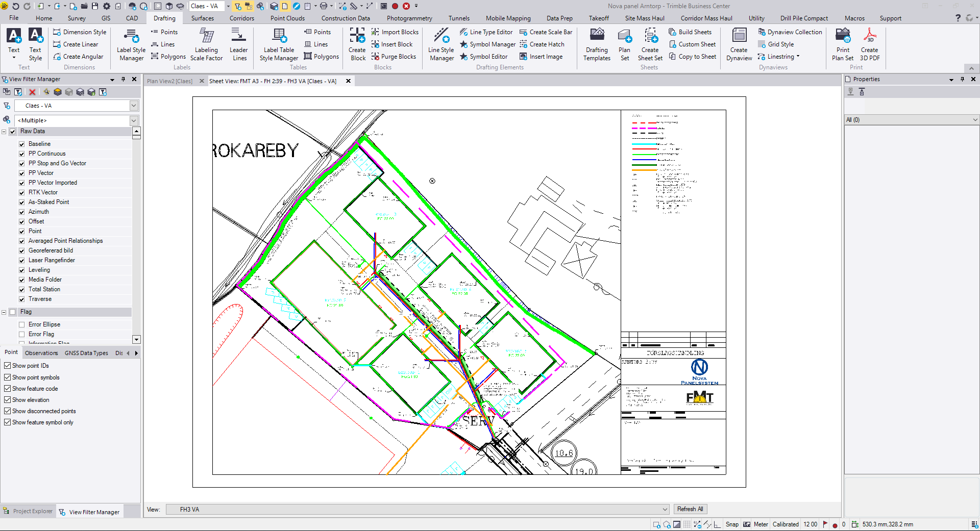The height and width of the screenshot is (531, 980).
Task: Launch the Line Style Manager
Action: tap(441, 44)
